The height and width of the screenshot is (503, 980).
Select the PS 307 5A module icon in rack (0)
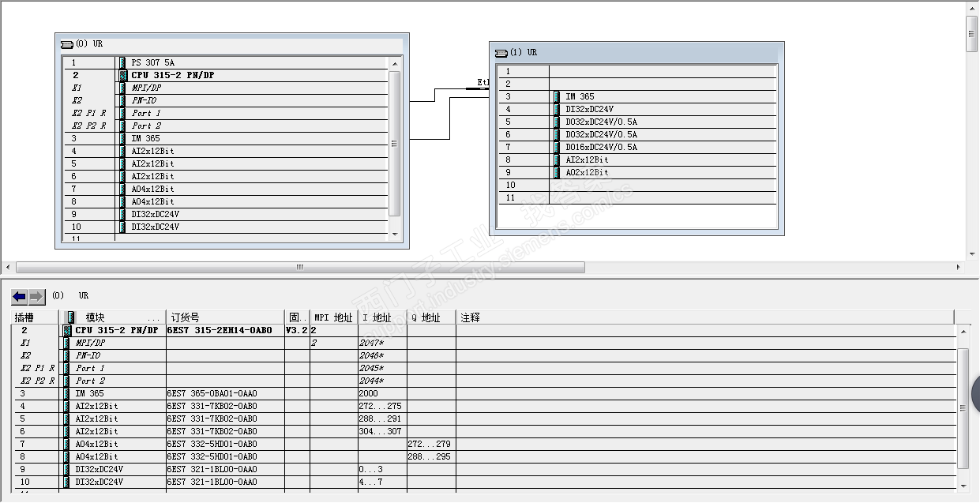tap(123, 62)
